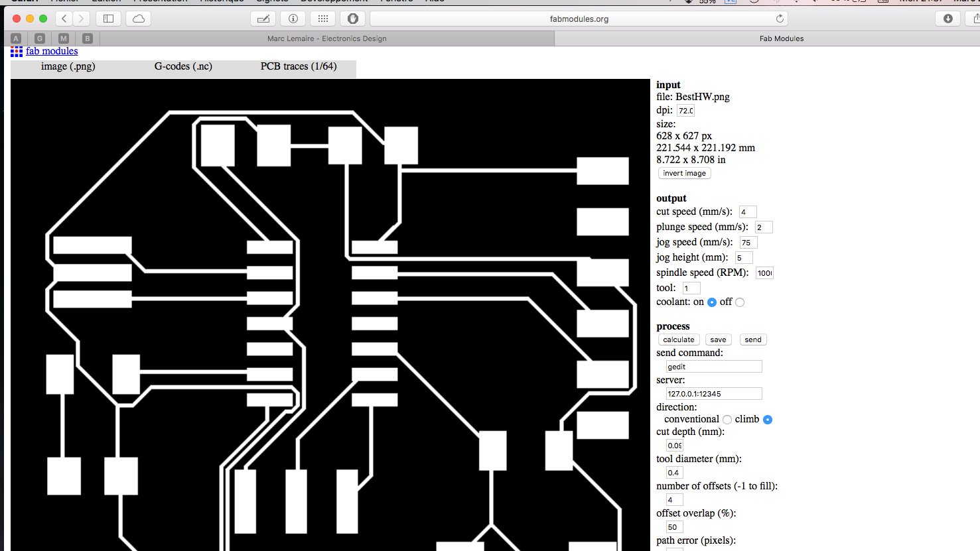The height and width of the screenshot is (551, 980).
Task: Open pinned tab A
Action: pyautogui.click(x=16, y=38)
